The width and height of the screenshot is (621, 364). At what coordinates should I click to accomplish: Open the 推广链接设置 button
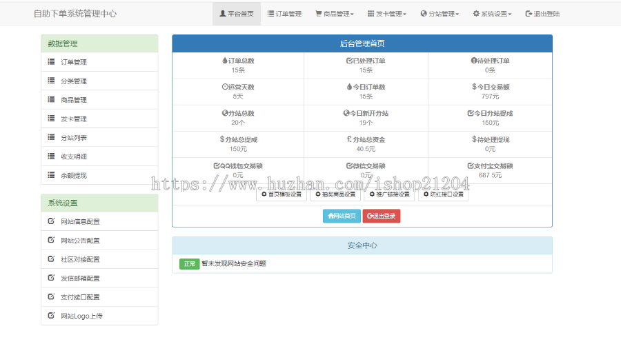pos(389,194)
